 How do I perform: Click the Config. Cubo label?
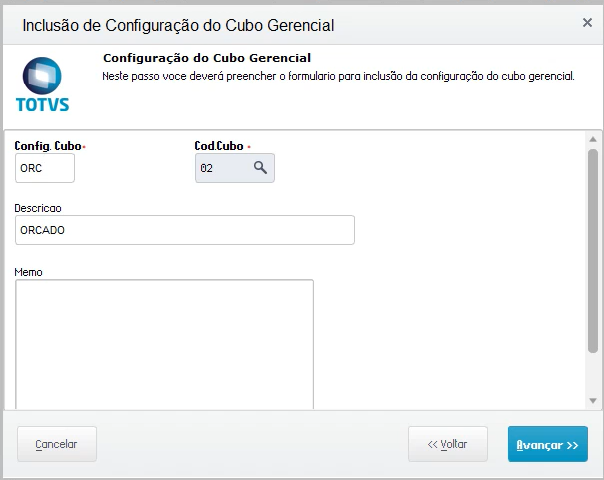coord(48,146)
